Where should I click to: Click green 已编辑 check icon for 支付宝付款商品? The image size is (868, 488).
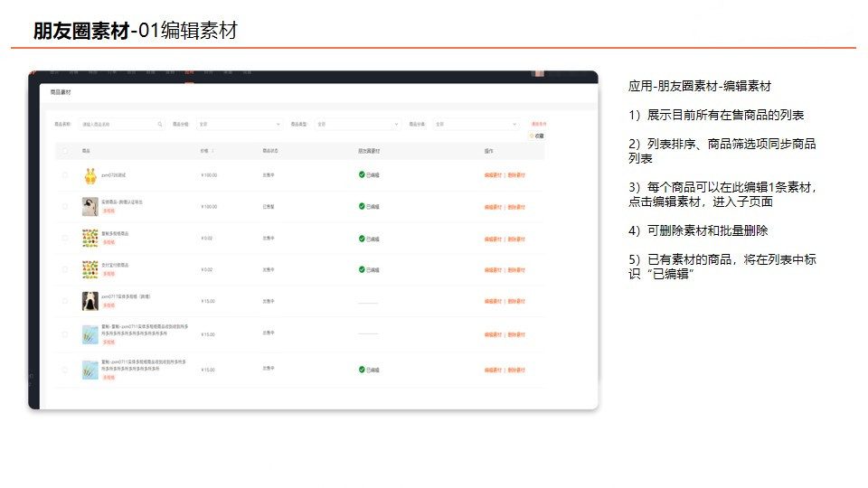coord(362,269)
